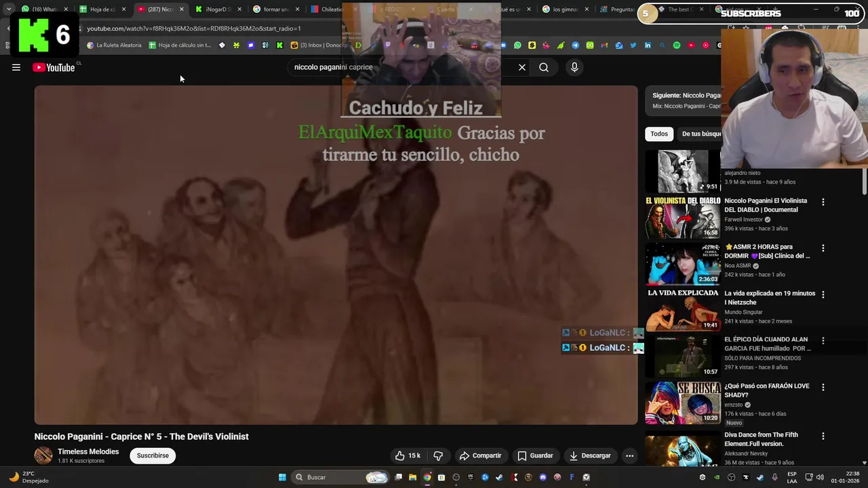This screenshot has width=868, height=488.
Task: Open the tab search chevron in Chrome
Action: click(9, 9)
